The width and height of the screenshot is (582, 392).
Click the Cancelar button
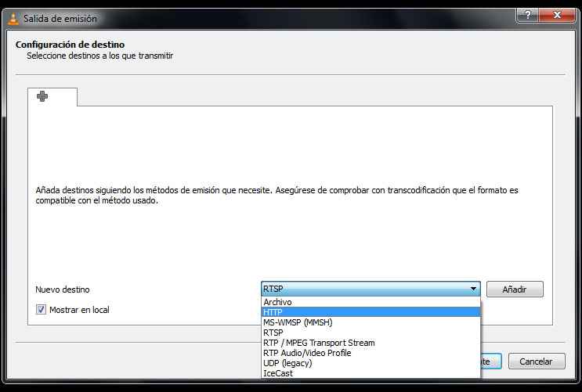click(x=537, y=361)
